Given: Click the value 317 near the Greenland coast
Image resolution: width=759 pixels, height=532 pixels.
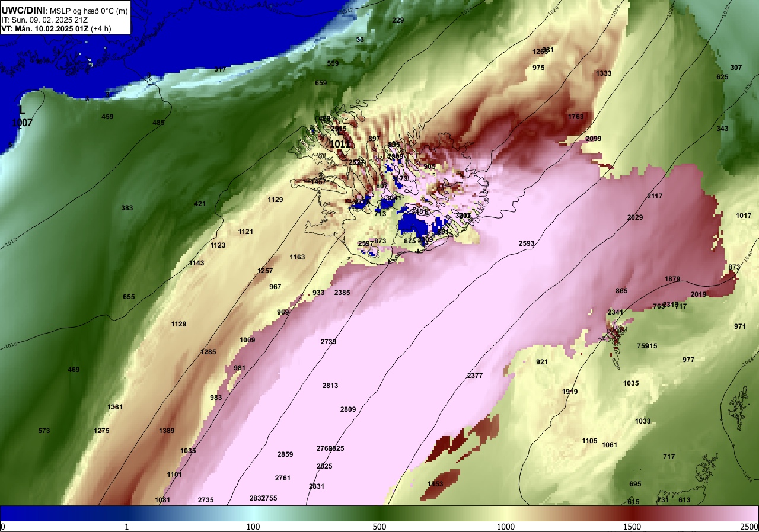Looking at the screenshot, I should 220,69.
